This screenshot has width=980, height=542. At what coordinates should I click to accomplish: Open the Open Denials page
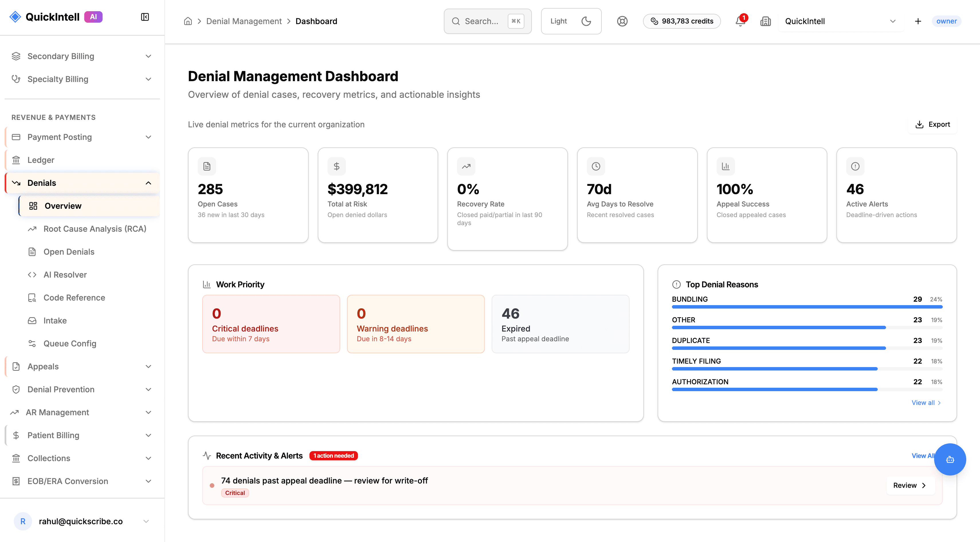point(89,251)
